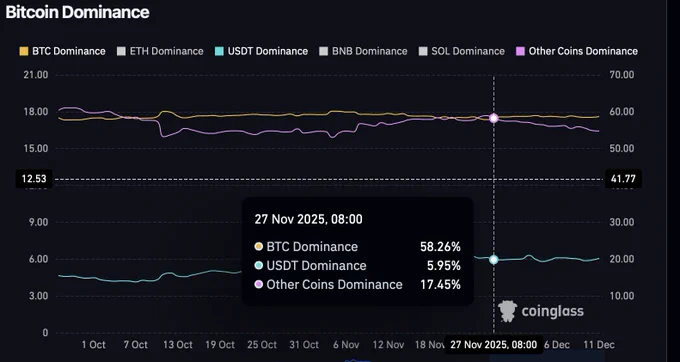Viewport: 680px width, 362px height.
Task: Click the yellow BTC Dominance color square
Action: point(24,51)
